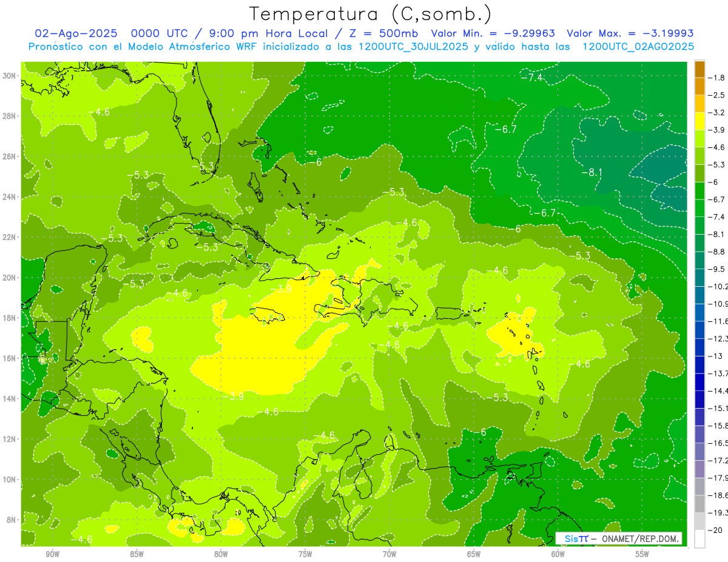Click the SisTT ONAMET/REP.DOM. logo box
Viewport: 728px width, 562px height.
pyautogui.click(x=619, y=539)
